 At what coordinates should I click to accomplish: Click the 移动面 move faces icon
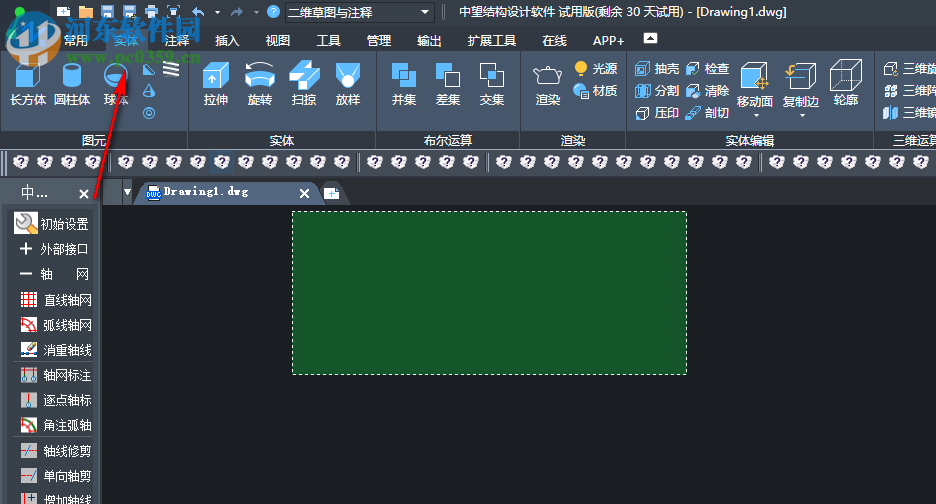(x=755, y=78)
